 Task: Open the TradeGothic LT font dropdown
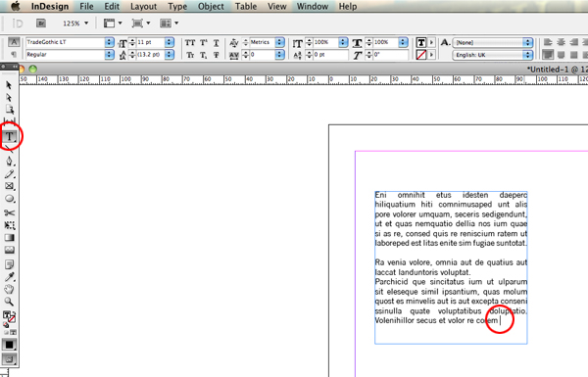coord(109,42)
